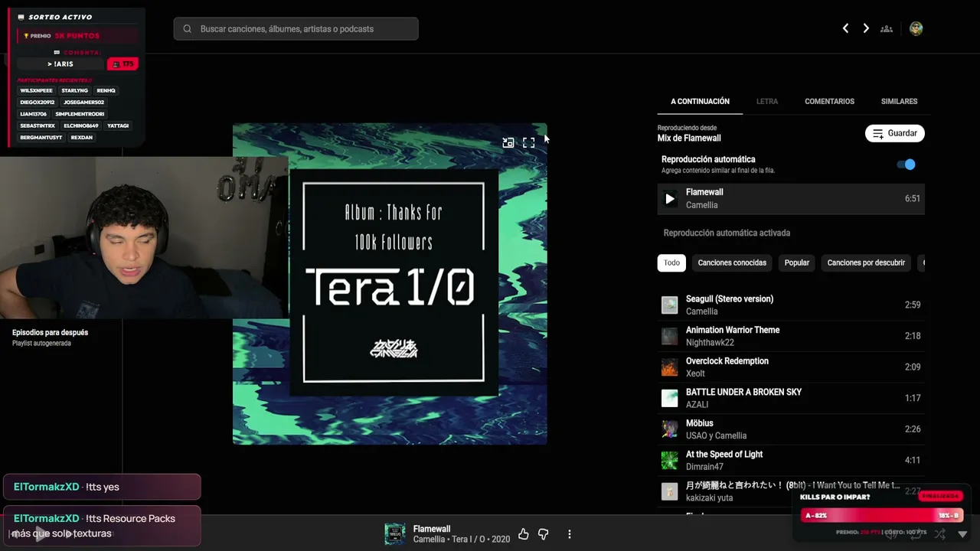Viewport: 980px width, 551px height.
Task: Select the Overclock Redemption song title
Action: pos(727,361)
